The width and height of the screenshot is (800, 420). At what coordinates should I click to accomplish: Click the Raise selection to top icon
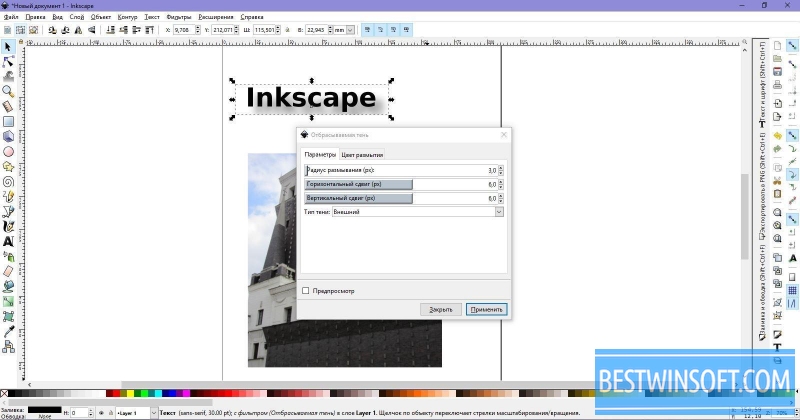pyautogui.click(x=150, y=30)
